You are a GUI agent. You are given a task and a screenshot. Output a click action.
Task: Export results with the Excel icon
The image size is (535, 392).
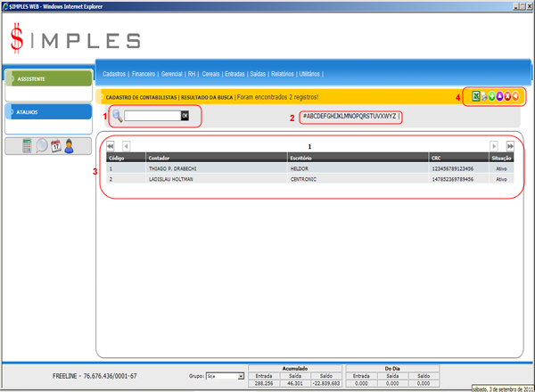coord(476,96)
